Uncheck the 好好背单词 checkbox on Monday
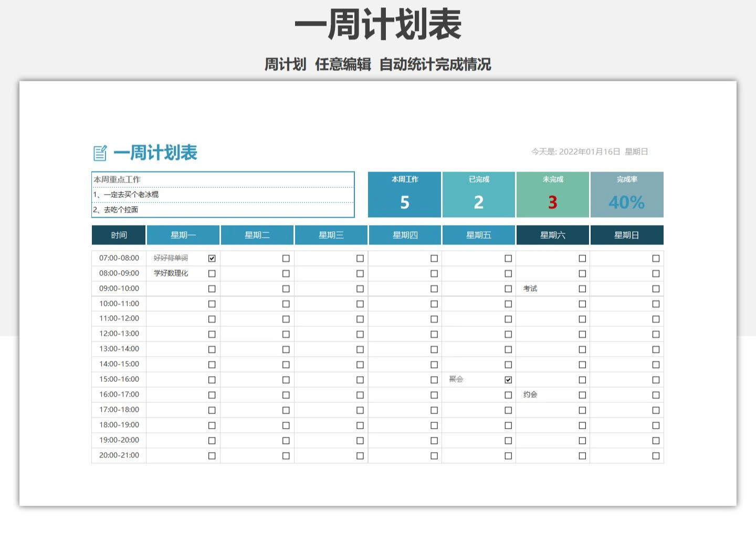 point(212,258)
